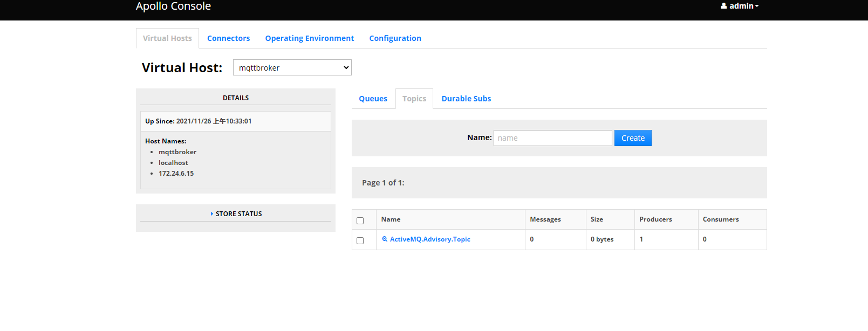Switch to the Configuration tab
This screenshot has width=868, height=331.
(x=395, y=38)
